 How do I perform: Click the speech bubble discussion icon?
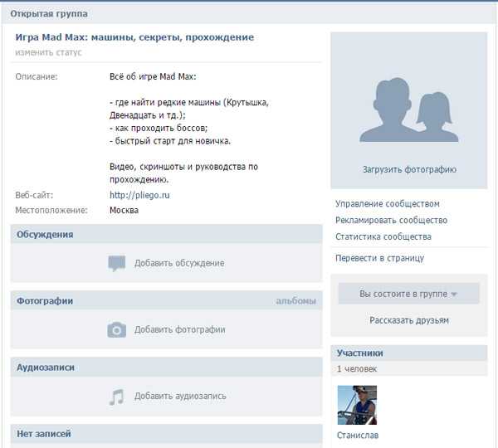pyautogui.click(x=117, y=263)
